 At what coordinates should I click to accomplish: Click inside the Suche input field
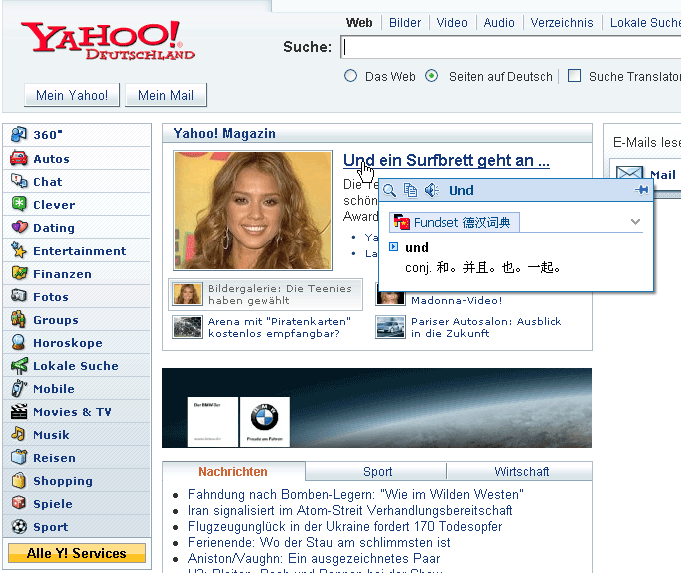(x=510, y=47)
